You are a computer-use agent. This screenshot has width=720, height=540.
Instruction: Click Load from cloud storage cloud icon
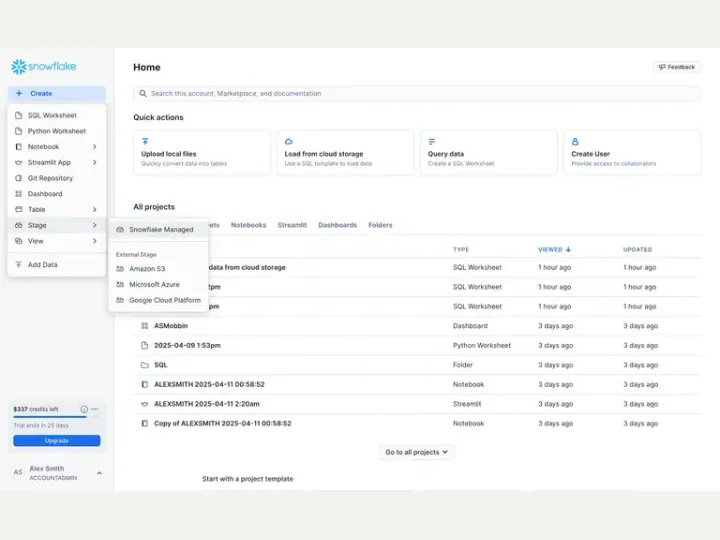[x=288, y=141]
